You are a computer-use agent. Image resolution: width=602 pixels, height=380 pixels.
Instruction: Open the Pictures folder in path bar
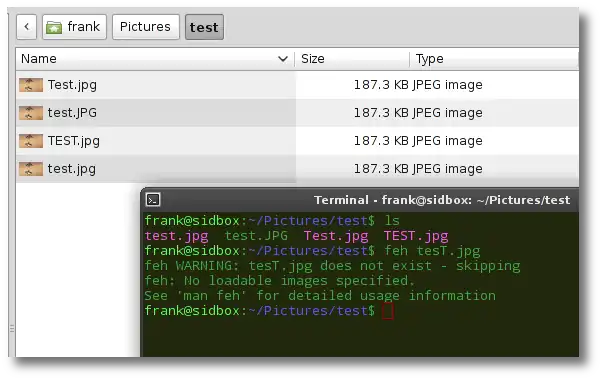[x=146, y=27]
